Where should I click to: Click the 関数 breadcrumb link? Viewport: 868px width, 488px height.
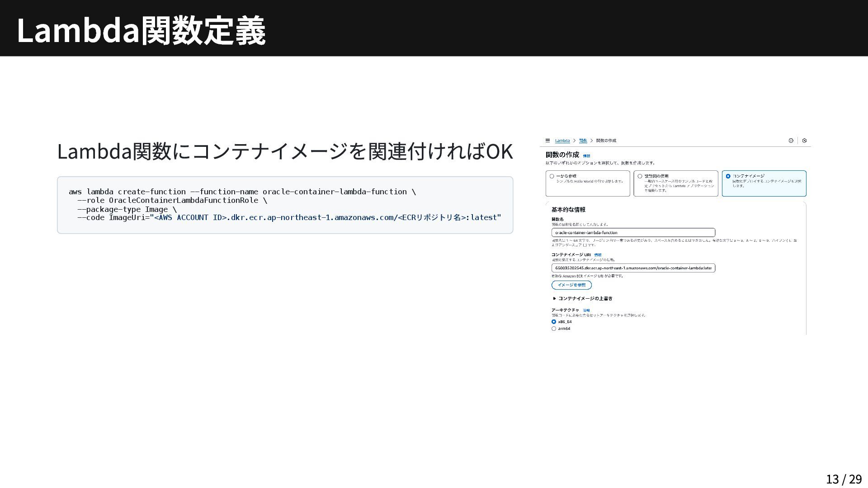583,141
